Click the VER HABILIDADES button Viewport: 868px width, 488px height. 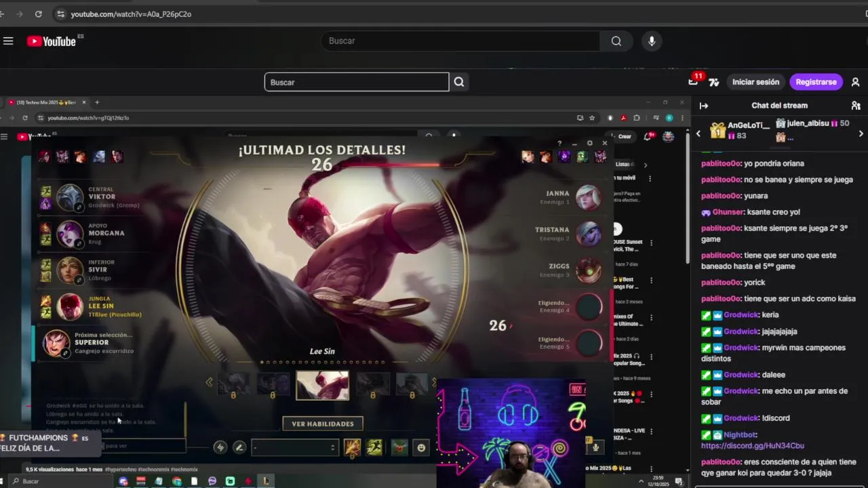[323, 424]
